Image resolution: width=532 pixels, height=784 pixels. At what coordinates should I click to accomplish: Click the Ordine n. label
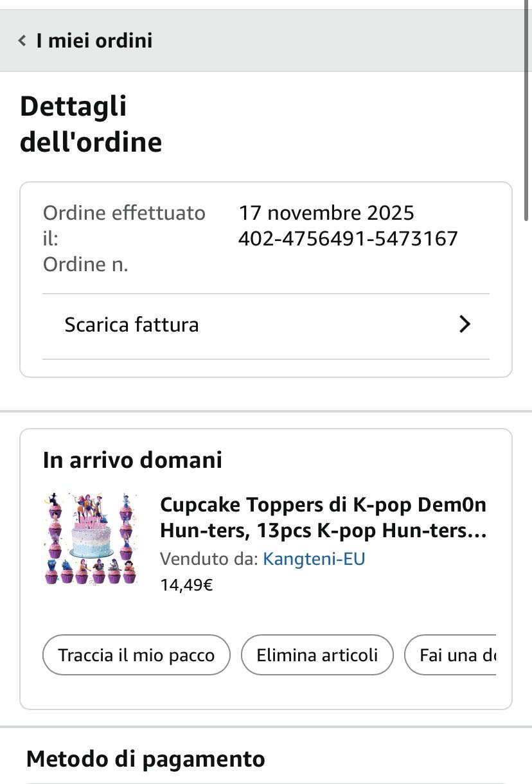click(x=85, y=265)
